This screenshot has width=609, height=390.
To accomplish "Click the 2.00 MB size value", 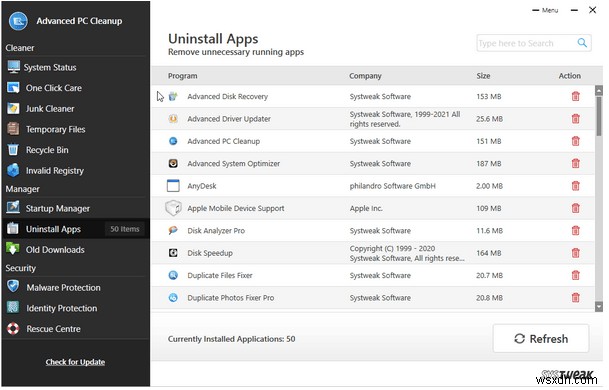I will [489, 186].
